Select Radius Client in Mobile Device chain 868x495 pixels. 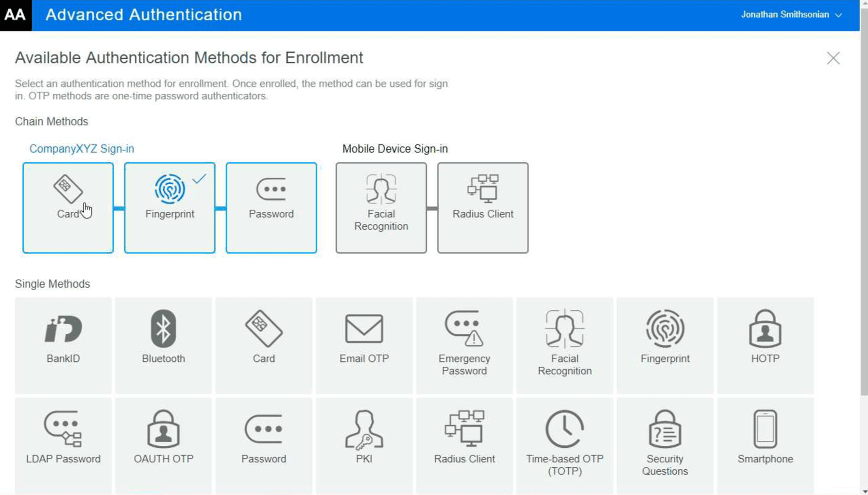point(483,208)
